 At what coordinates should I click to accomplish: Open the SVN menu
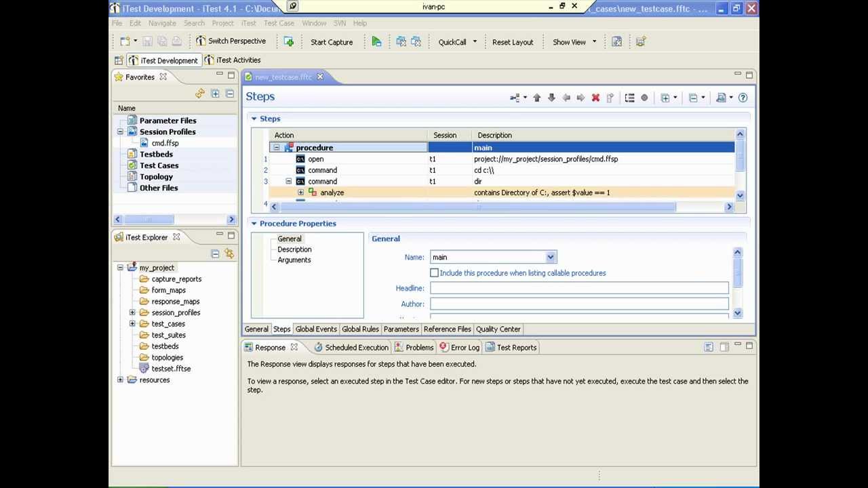click(339, 23)
